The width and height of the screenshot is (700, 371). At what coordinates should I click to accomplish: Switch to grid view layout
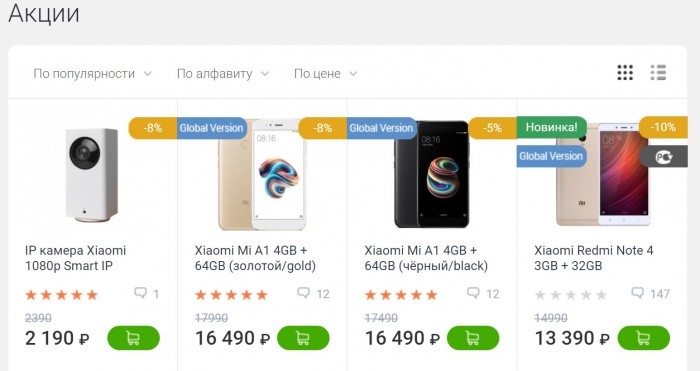[625, 73]
